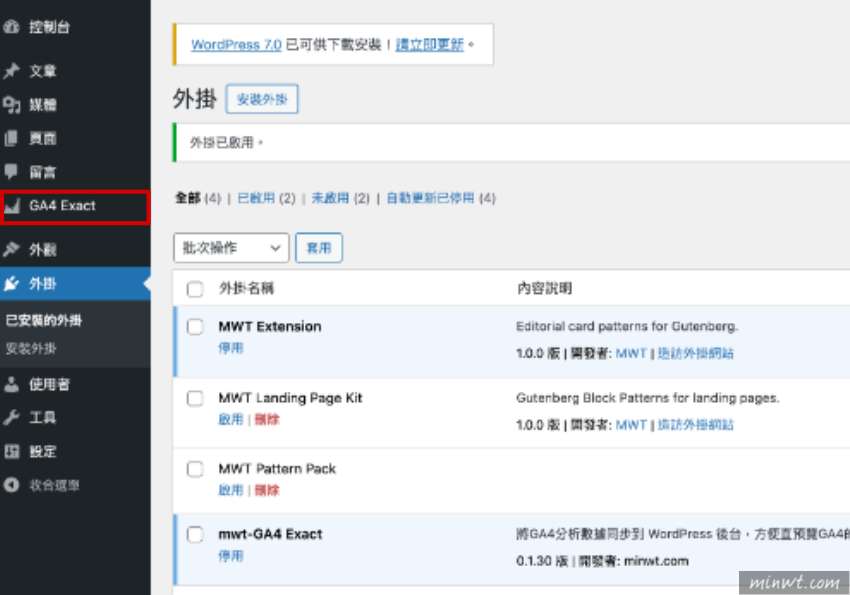Image resolution: width=850 pixels, height=595 pixels.
Task: Click the 內容說明 column header
Action: (544, 288)
